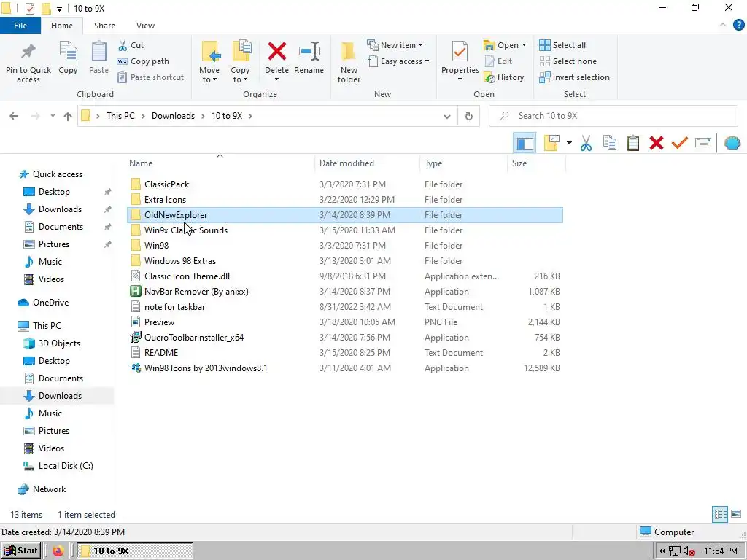747x560 pixels.
Task: Switch to the View tab
Action: point(145,26)
